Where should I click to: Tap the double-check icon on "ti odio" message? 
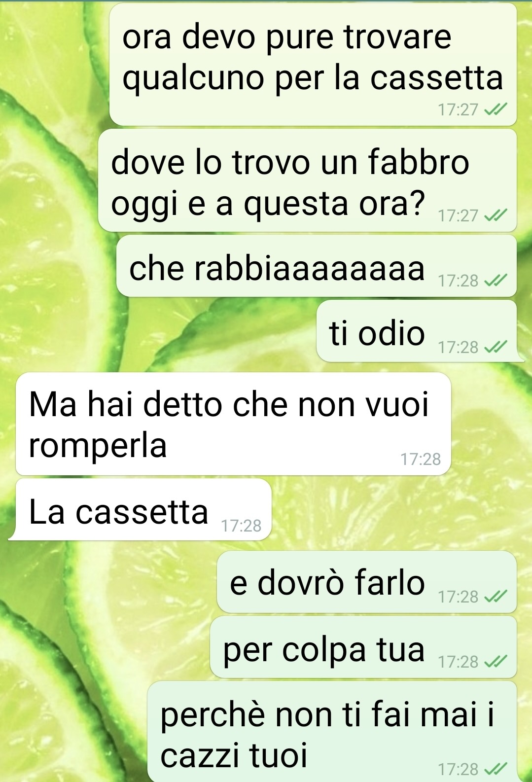(x=495, y=348)
